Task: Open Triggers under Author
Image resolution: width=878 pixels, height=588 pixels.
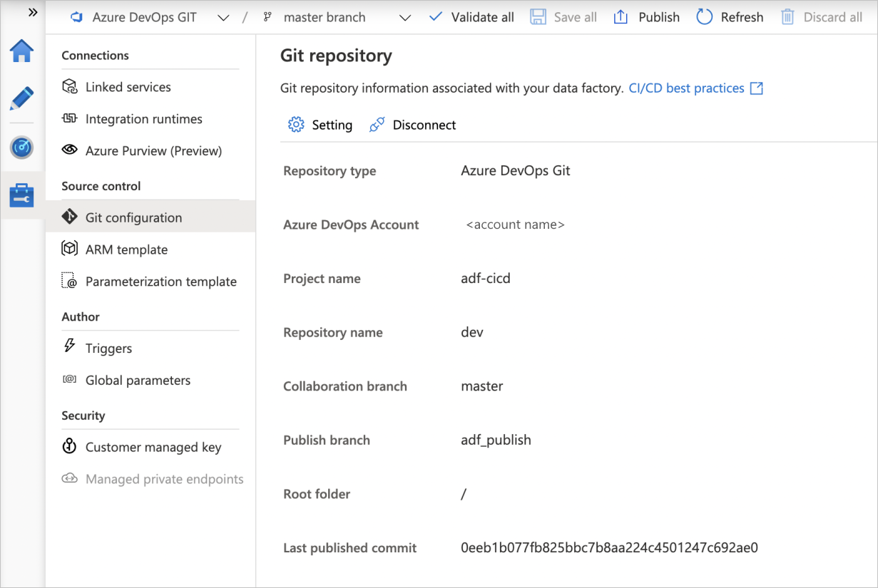Action: [107, 348]
